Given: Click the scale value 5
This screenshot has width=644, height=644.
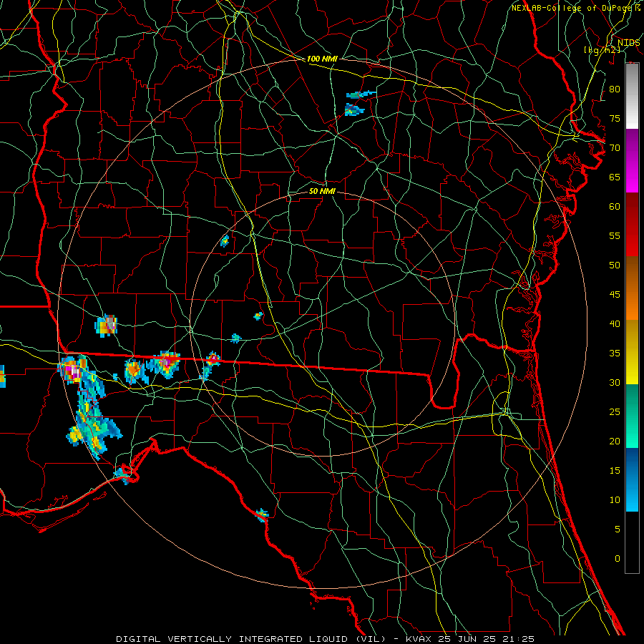Looking at the screenshot, I should pyautogui.click(x=618, y=529).
